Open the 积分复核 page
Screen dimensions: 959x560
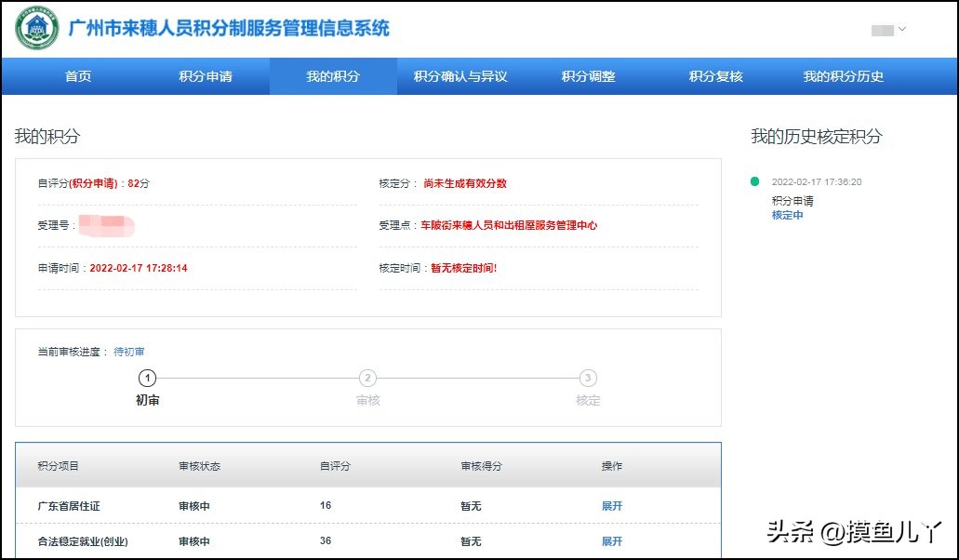click(713, 77)
